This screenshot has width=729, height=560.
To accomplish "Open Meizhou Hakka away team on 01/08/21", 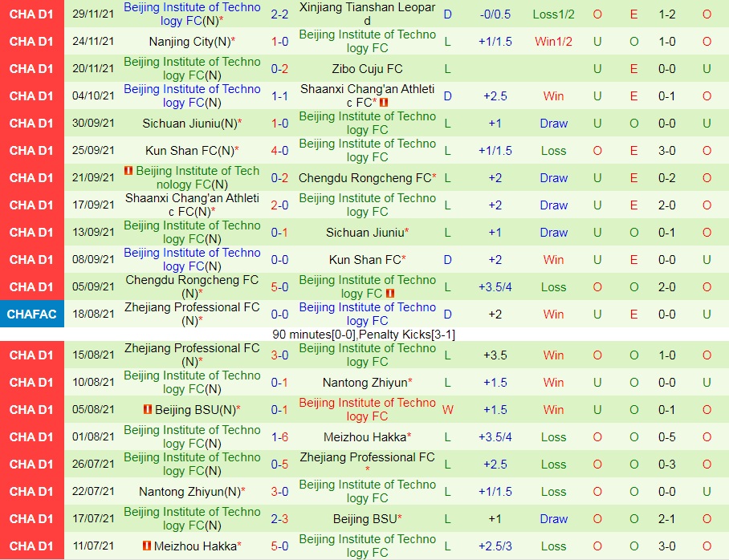I will click(x=367, y=436).
